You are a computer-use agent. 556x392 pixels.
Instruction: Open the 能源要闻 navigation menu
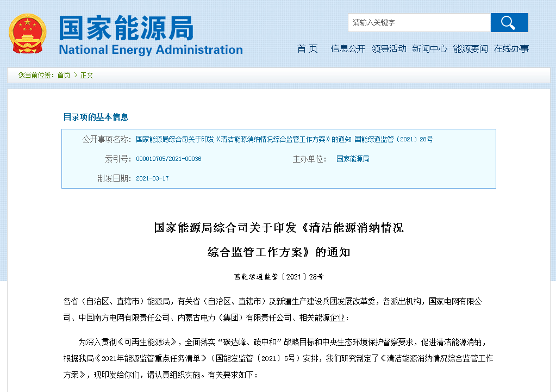tap(470, 48)
